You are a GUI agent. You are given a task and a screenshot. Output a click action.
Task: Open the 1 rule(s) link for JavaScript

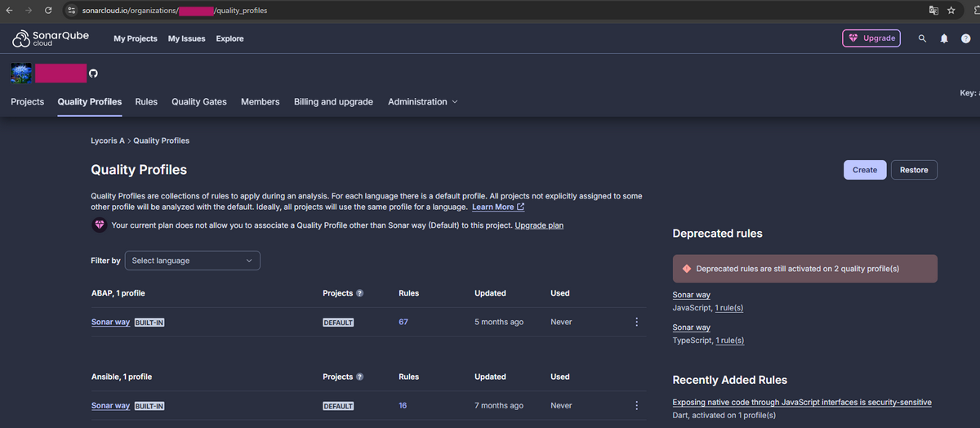729,308
